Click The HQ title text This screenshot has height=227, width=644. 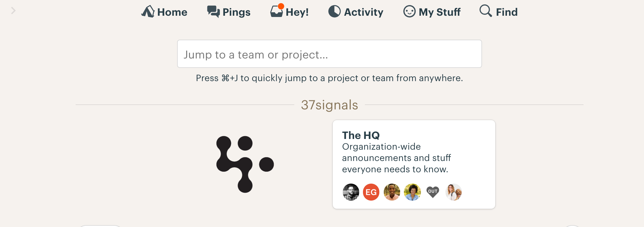click(x=361, y=135)
